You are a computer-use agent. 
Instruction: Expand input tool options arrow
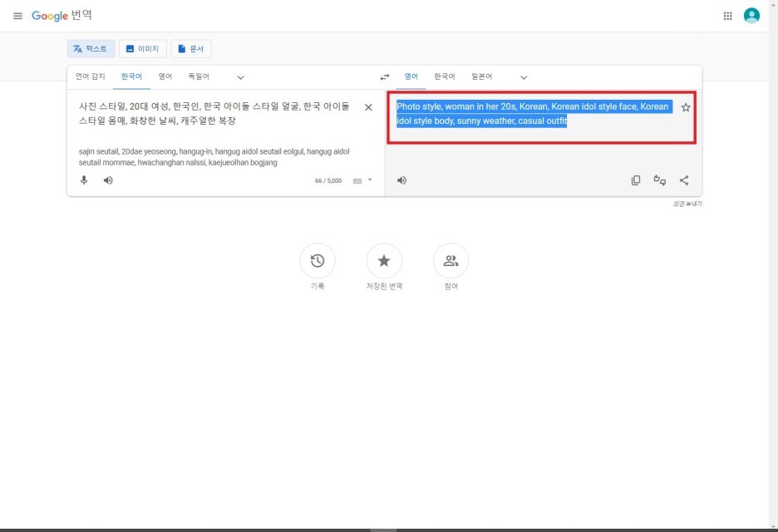tap(370, 180)
